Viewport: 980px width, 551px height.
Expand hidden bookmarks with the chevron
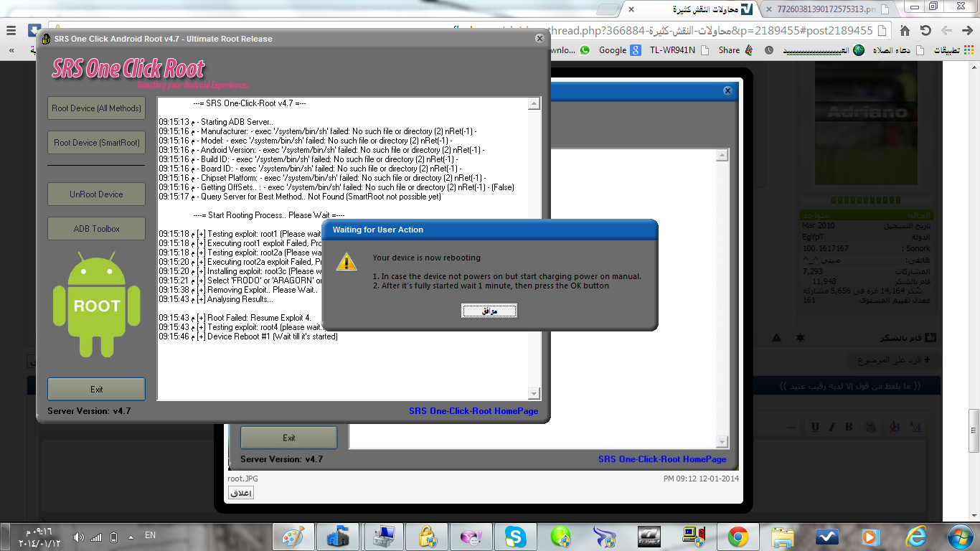click(11, 50)
